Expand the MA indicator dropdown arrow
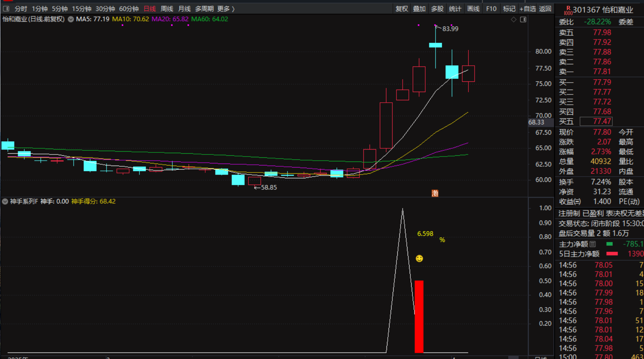Screen dimensions: 644x359 [x=71, y=19]
